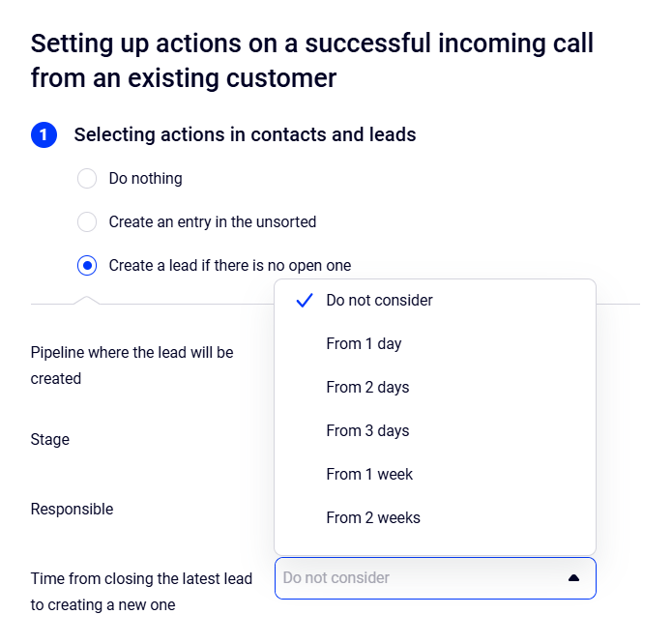Select the Do nothing radio button
The height and width of the screenshot is (644, 672).
[x=87, y=179]
